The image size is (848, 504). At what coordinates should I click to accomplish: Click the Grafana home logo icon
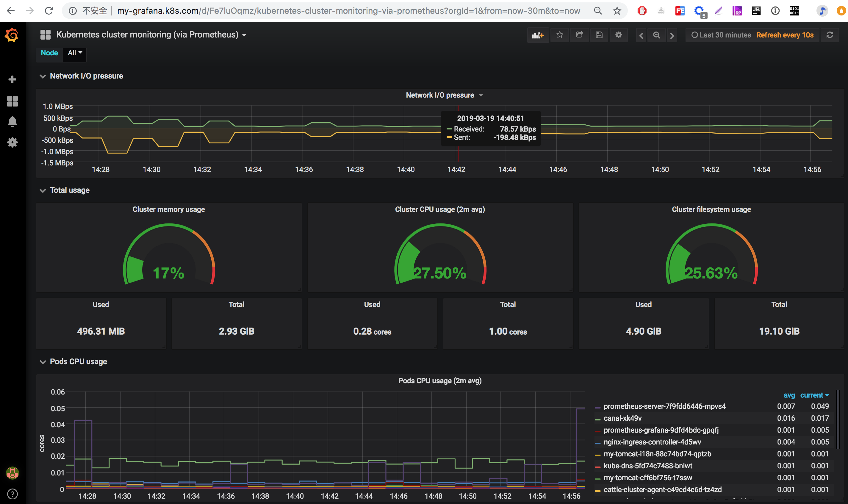[x=11, y=35]
